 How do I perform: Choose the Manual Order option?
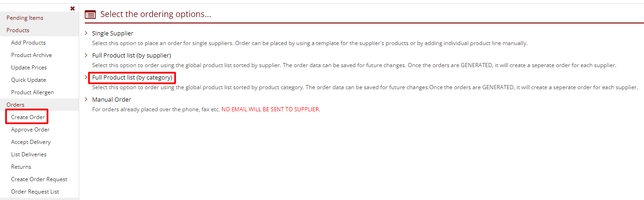pyautogui.click(x=111, y=99)
